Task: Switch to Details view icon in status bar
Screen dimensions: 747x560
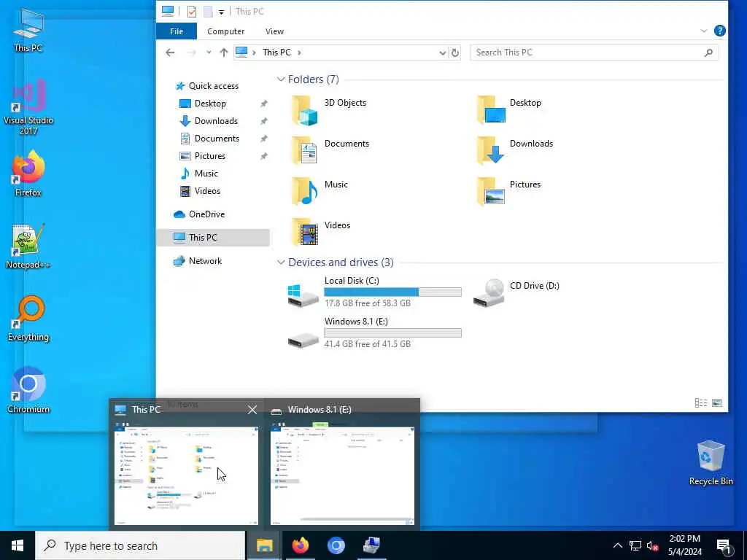Action: 701,402
